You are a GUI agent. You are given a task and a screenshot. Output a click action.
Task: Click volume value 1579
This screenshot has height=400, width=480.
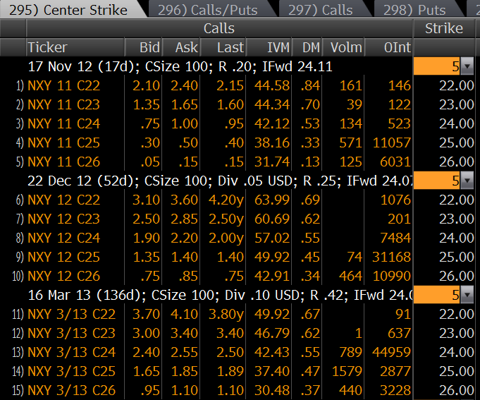tap(347, 371)
